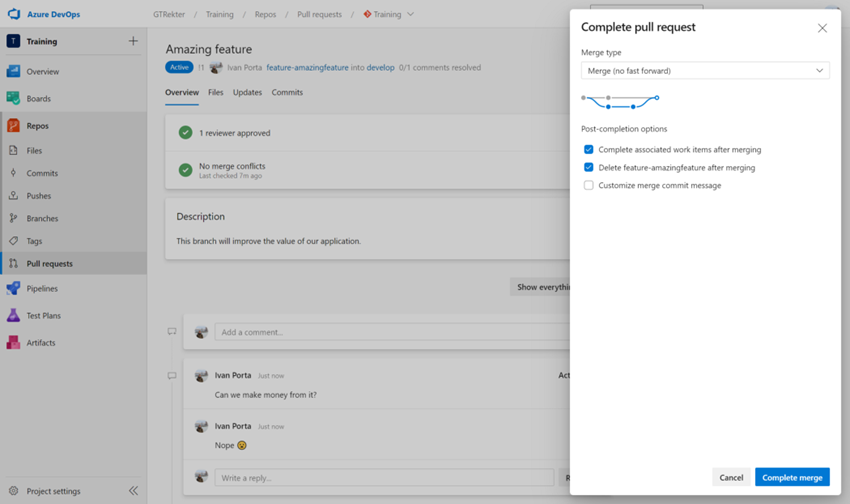
Task: Click the '0/1 comments resolved' text
Action: pyautogui.click(x=440, y=68)
